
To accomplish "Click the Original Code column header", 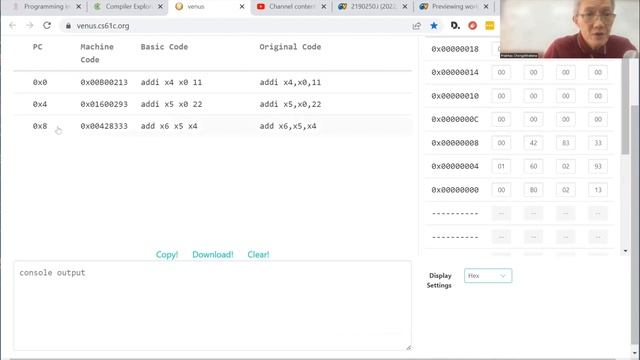I will coord(290,47).
